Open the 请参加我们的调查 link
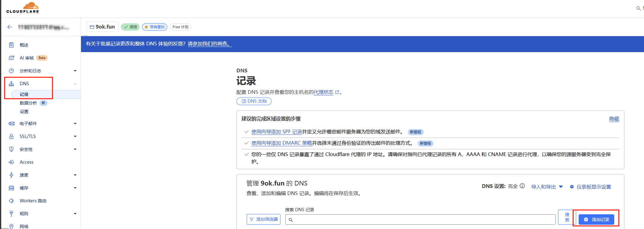Viewport: 644px width, 229px height. click(x=210, y=44)
